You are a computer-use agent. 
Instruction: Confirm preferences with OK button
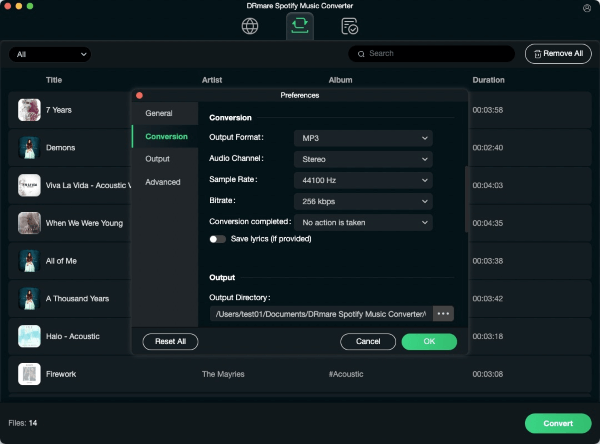tap(429, 341)
